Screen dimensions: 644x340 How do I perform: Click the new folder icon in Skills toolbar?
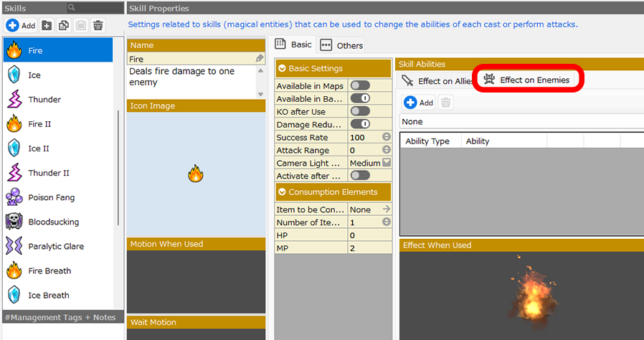coord(47,25)
